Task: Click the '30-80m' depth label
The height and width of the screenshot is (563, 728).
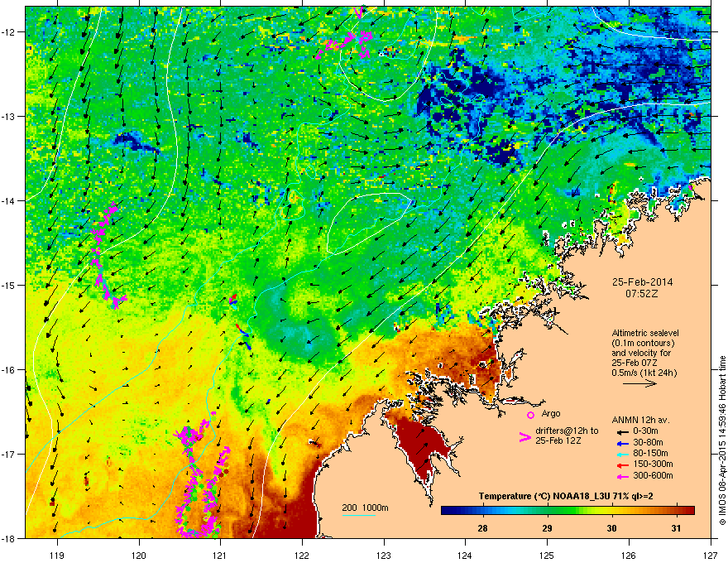Action: tap(648, 443)
